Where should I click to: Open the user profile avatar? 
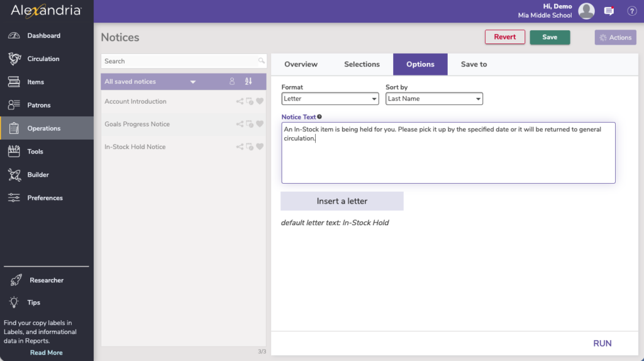[586, 11]
